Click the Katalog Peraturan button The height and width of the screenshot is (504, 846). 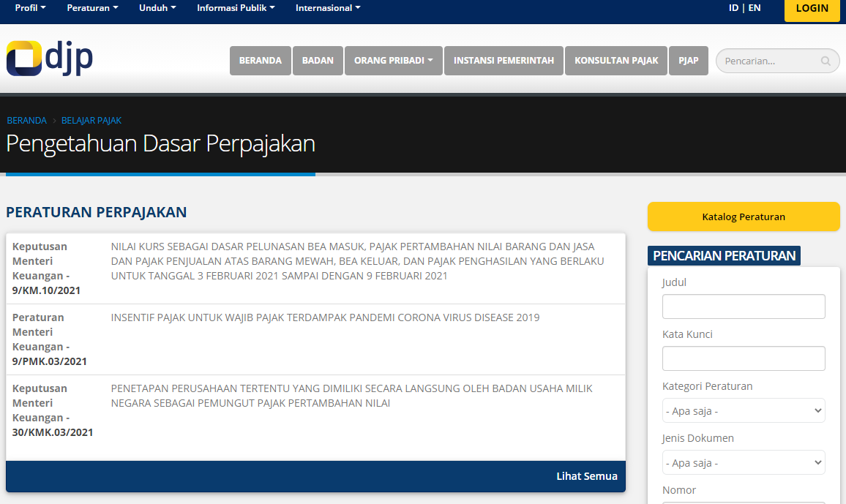pyautogui.click(x=744, y=217)
